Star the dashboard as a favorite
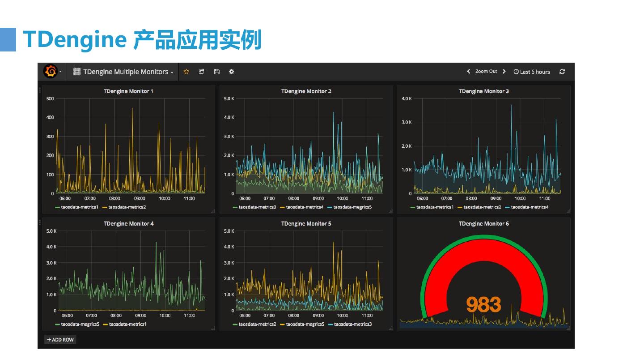Viewport: 644px width, 363px height. (186, 72)
